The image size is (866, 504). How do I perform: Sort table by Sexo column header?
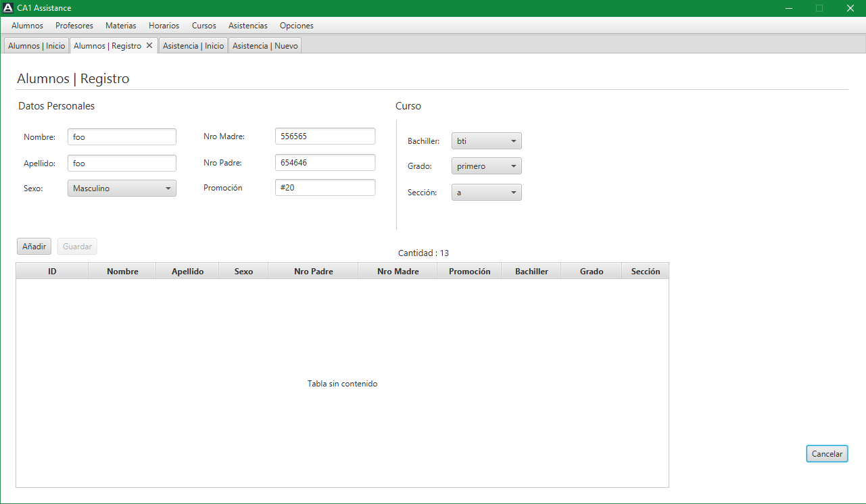pyautogui.click(x=243, y=271)
